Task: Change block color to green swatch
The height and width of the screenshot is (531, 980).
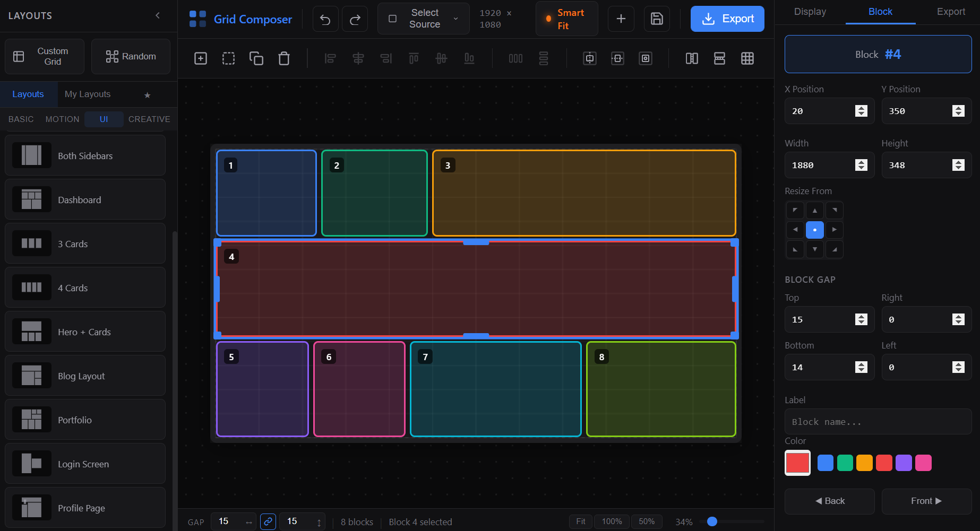Action: 845,463
